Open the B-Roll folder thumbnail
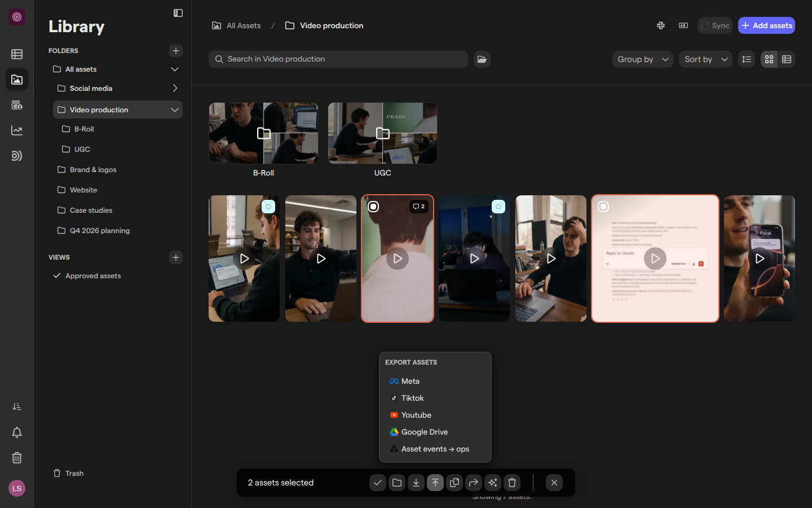 click(263, 133)
